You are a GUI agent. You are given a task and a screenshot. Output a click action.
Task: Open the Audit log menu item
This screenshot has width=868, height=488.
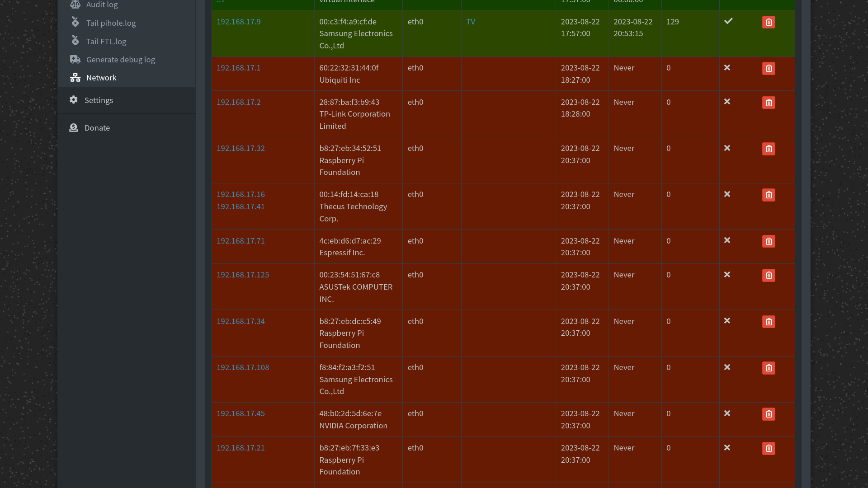[x=102, y=5]
